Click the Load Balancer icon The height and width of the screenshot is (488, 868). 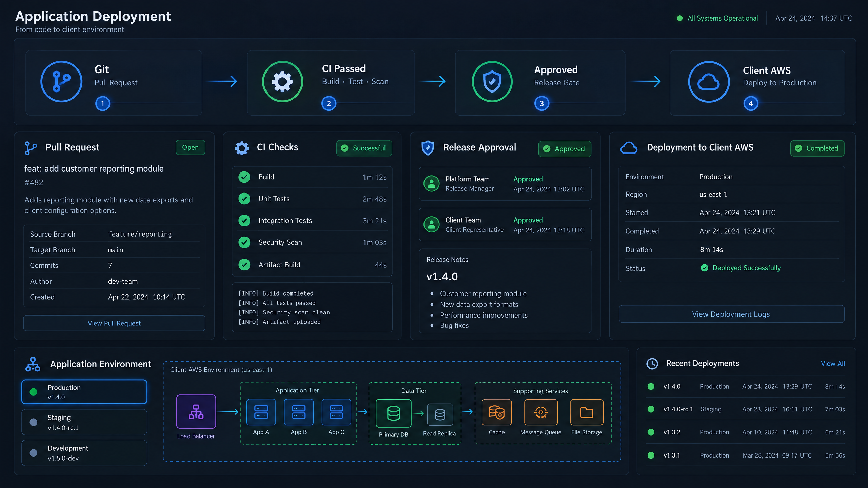click(x=196, y=411)
